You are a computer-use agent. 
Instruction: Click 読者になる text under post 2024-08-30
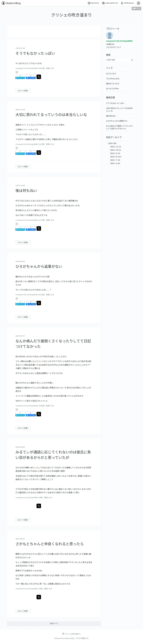pyautogui.click(x=48, y=588)
